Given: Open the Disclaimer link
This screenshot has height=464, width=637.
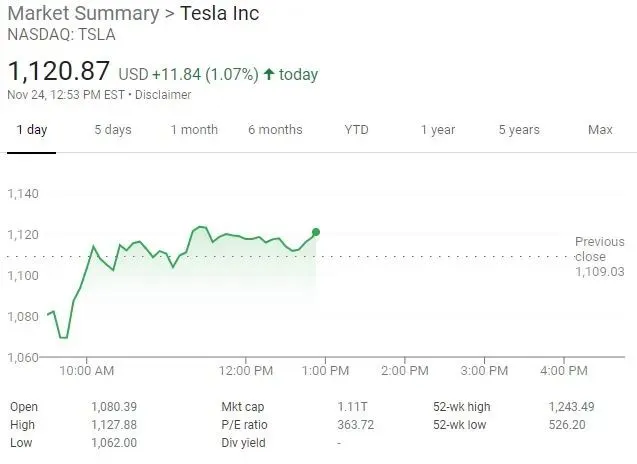Looking at the screenshot, I should (x=163, y=95).
